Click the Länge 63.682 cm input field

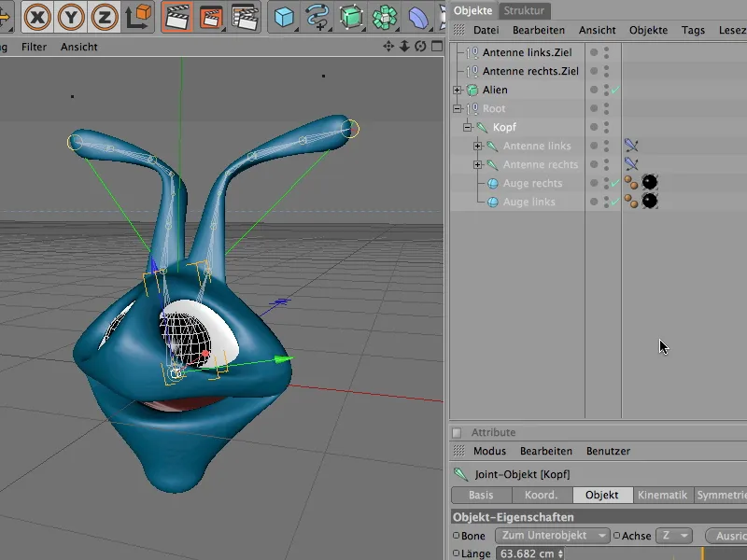[527, 553]
